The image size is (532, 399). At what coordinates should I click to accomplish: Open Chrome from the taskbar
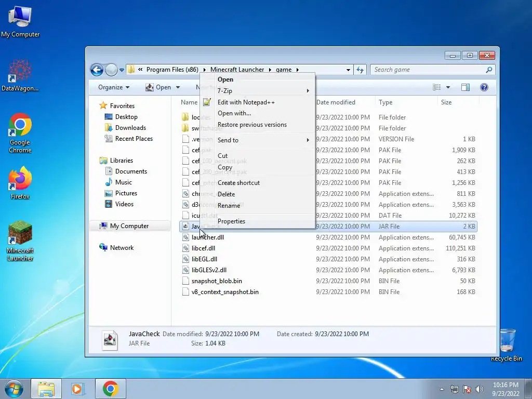pos(110,389)
